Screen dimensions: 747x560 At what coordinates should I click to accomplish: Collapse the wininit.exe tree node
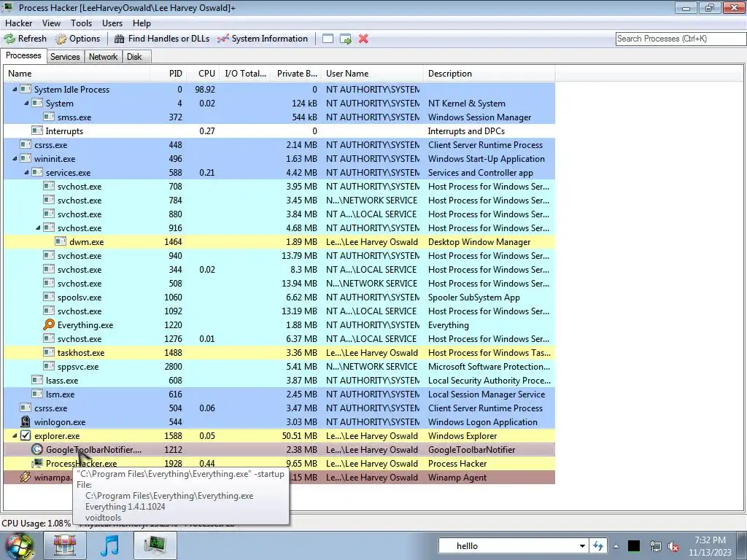coord(15,158)
